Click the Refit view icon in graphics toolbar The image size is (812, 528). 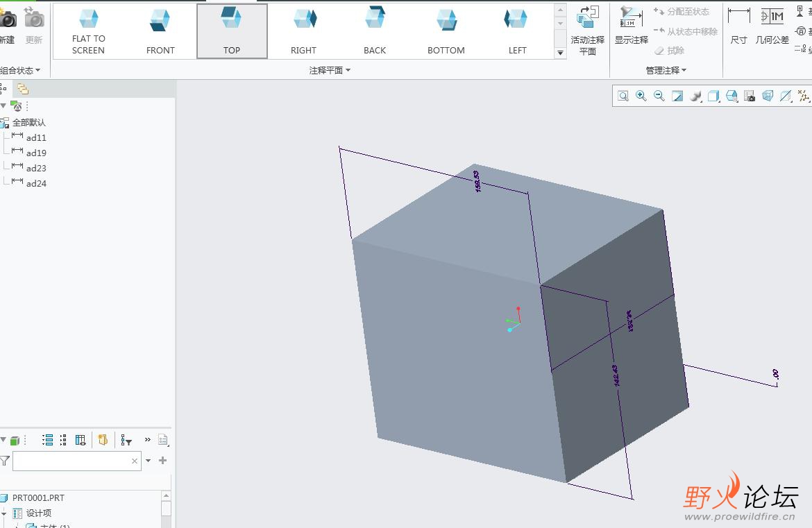coord(623,96)
